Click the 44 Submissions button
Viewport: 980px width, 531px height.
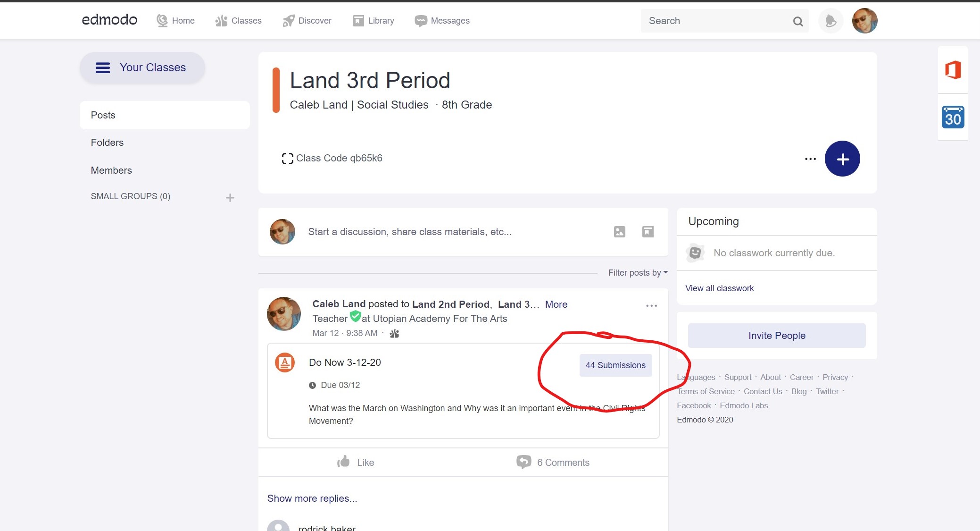615,365
